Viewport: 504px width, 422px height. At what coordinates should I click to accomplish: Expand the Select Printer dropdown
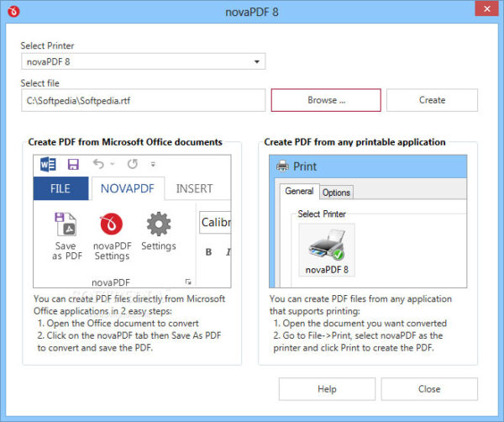(255, 61)
